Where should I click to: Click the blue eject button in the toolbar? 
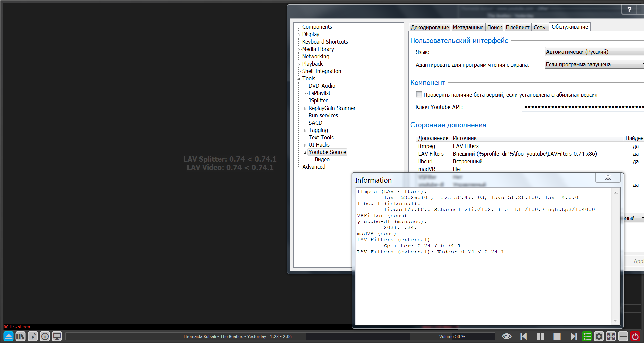(x=9, y=336)
